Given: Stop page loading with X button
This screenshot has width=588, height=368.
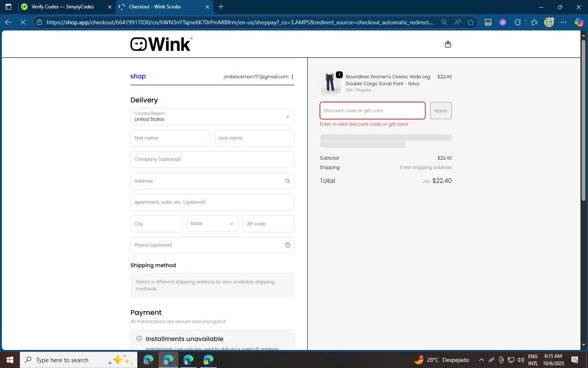Looking at the screenshot, I should 23,22.
